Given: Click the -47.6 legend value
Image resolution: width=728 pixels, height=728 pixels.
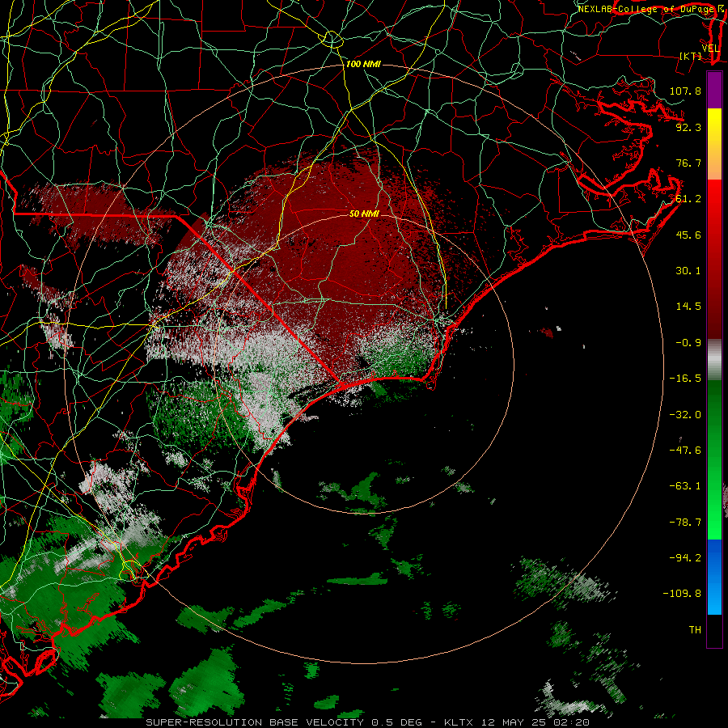Looking at the screenshot, I should pyautogui.click(x=685, y=451).
